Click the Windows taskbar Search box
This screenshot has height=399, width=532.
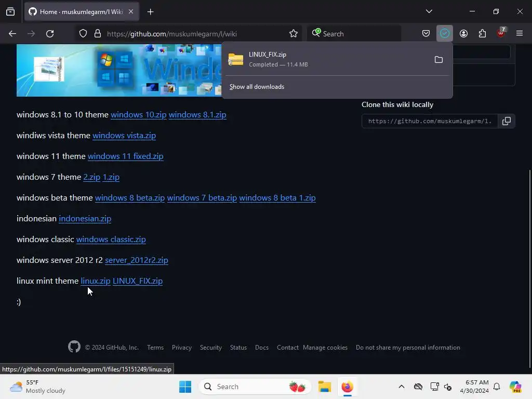255,387
